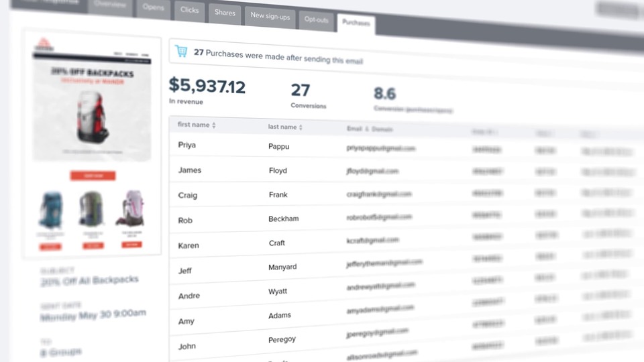Sort table by last name arrows
Image resolution: width=644 pixels, height=362 pixels.
point(301,127)
